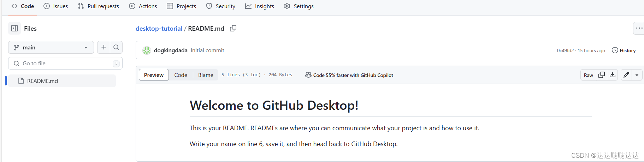Copy raw file contents icon

point(602,75)
